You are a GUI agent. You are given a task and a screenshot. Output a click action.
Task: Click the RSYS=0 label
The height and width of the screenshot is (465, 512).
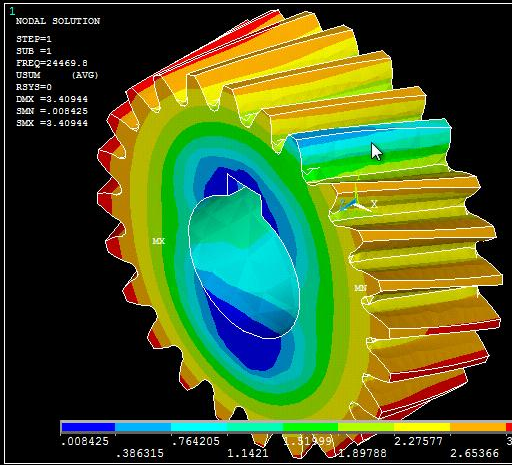pos(34,87)
